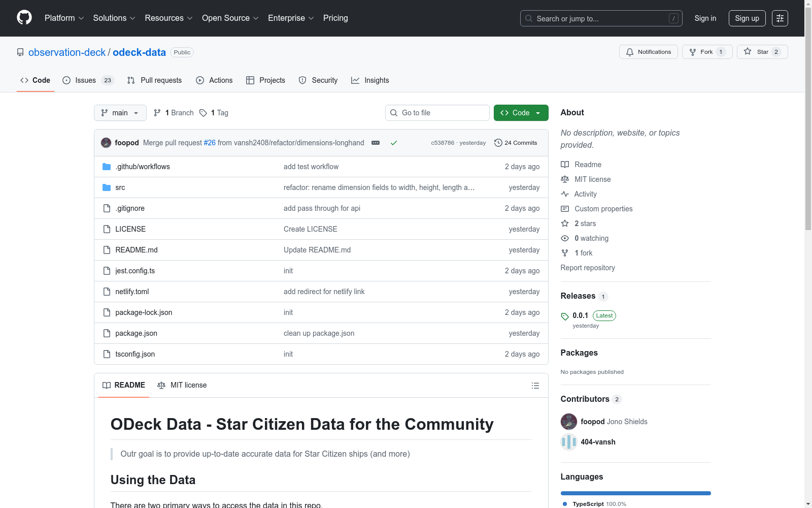Focus the Search or jump to field

[601, 18]
